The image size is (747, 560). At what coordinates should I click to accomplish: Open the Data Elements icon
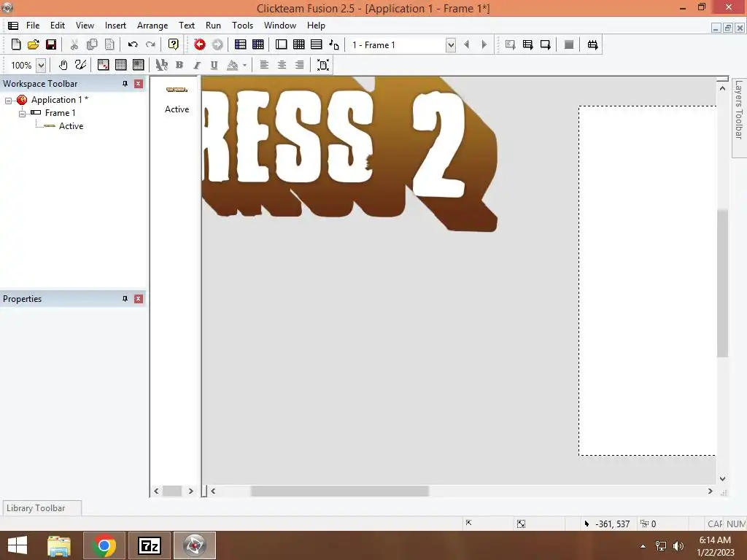click(x=334, y=44)
